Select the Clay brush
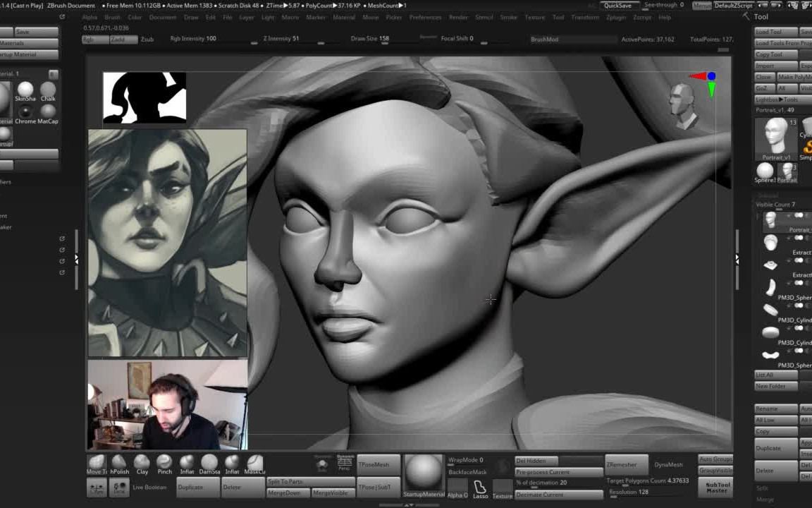812x508 pixels. tap(142, 464)
